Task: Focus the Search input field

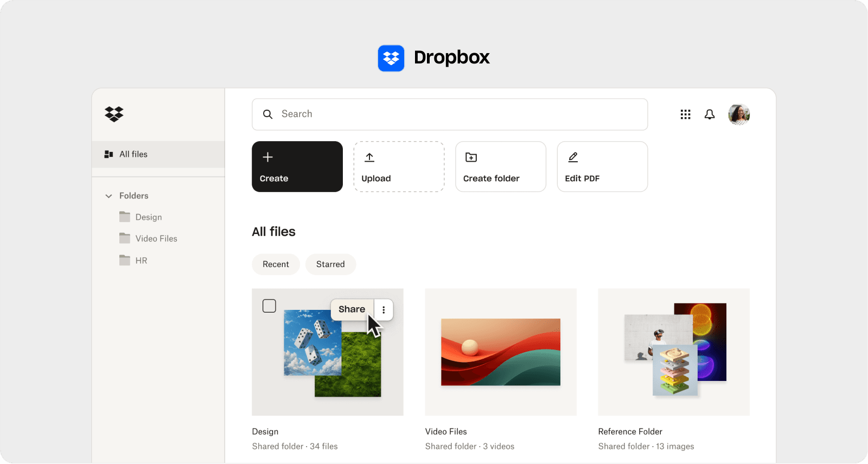Action: [x=450, y=114]
